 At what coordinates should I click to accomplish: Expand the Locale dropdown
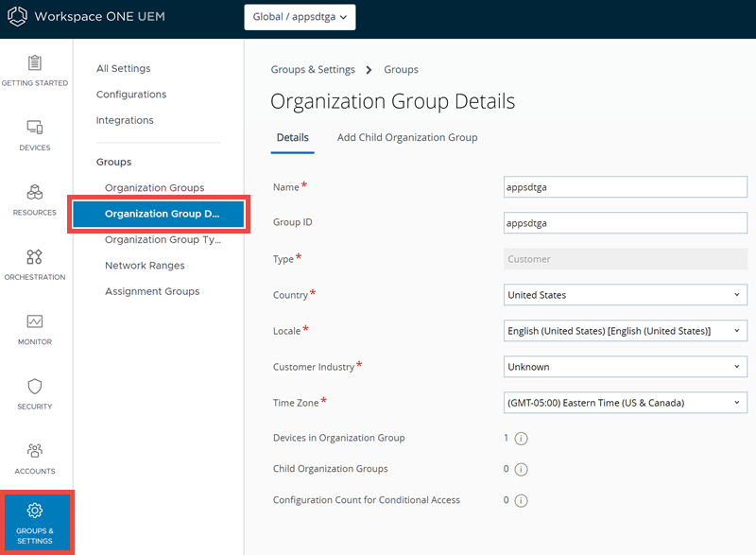click(626, 331)
